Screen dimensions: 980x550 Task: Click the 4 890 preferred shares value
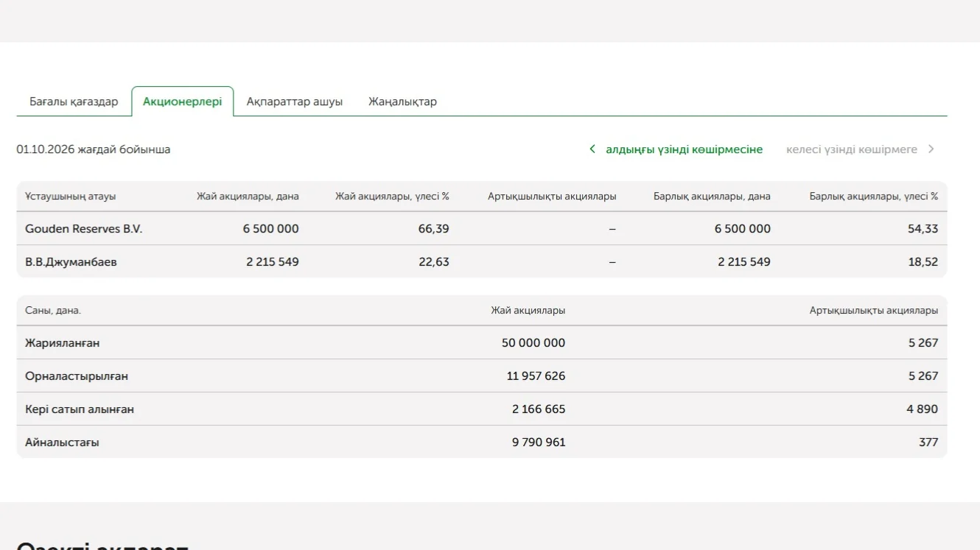click(923, 409)
